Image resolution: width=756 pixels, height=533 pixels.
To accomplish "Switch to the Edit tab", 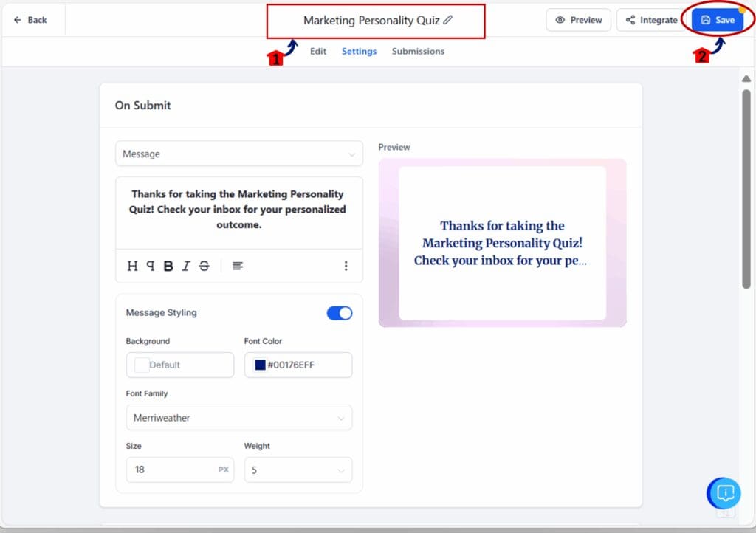I will pyautogui.click(x=317, y=52).
